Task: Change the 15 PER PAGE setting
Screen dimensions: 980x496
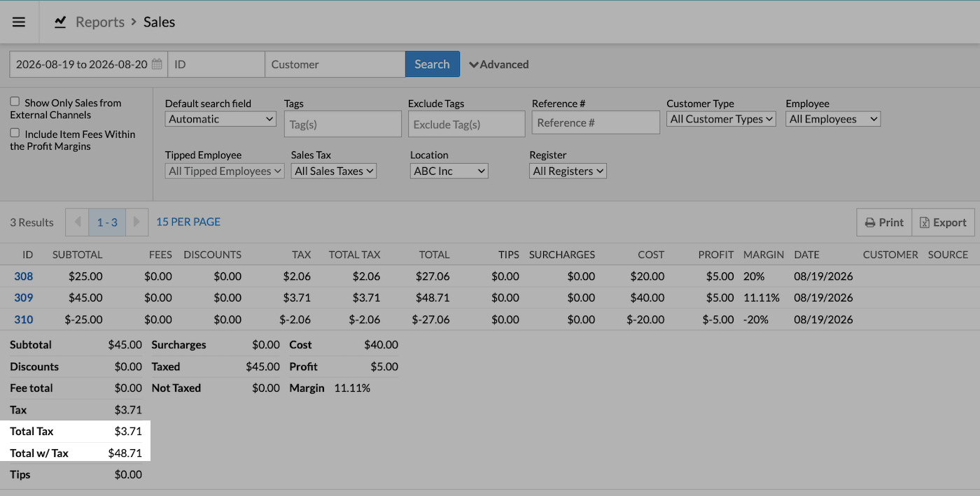Action: [x=188, y=222]
